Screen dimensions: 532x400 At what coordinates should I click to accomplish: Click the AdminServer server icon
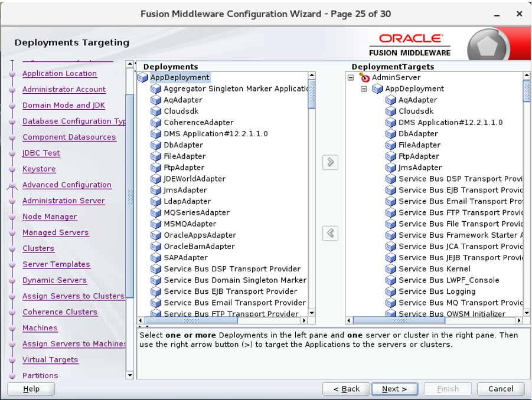[364, 78]
